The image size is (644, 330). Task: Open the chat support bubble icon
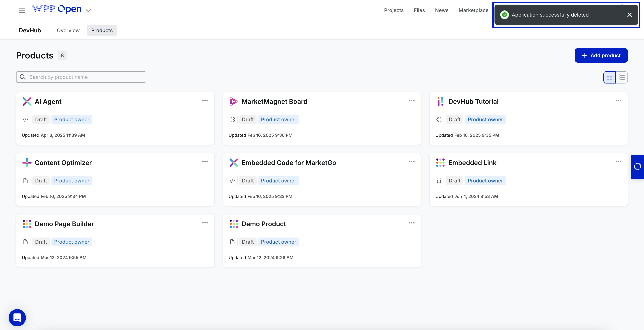(x=17, y=317)
